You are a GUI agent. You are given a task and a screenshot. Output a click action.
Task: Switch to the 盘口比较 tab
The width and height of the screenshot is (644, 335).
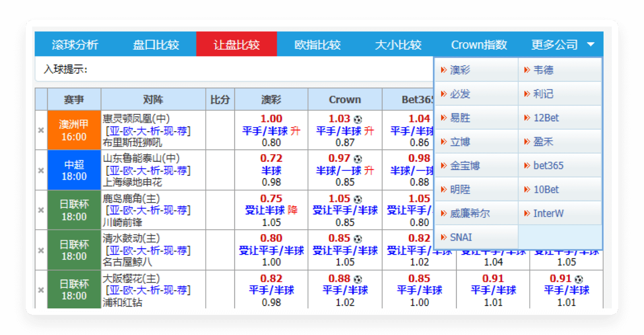click(156, 45)
